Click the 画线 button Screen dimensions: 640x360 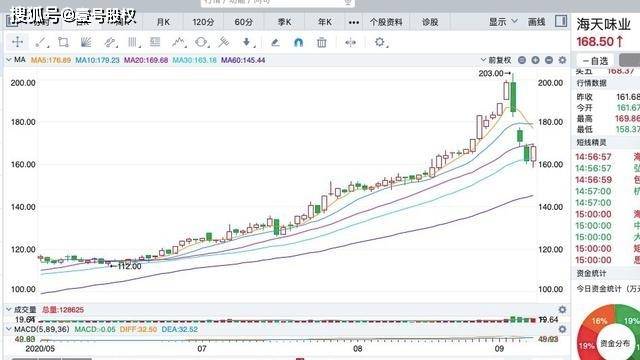click(536, 22)
